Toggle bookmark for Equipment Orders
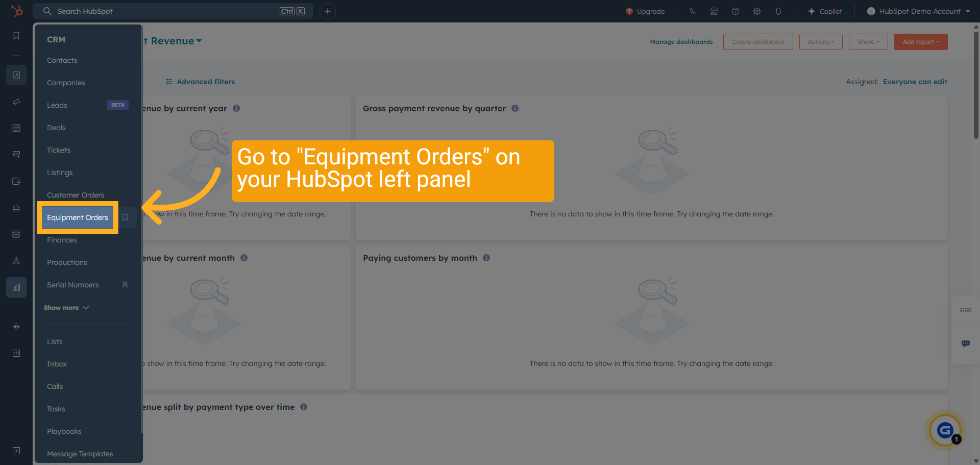Image resolution: width=980 pixels, height=465 pixels. 125,217
